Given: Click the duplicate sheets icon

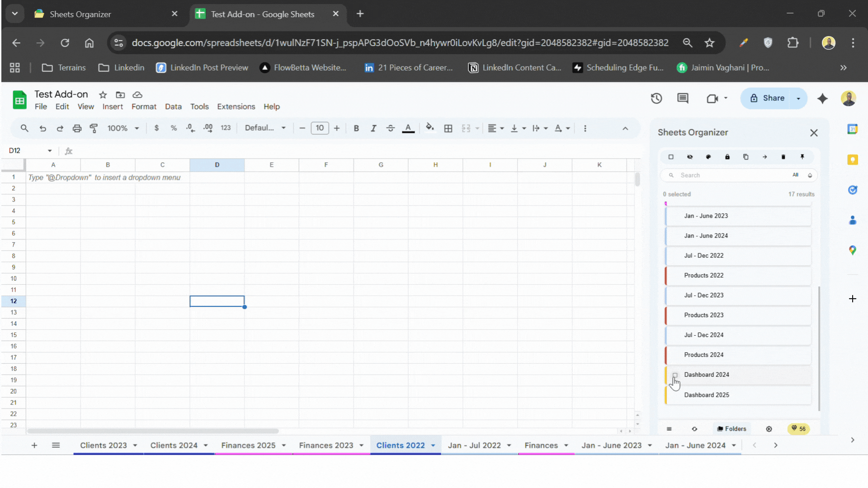Looking at the screenshot, I should click(x=746, y=157).
